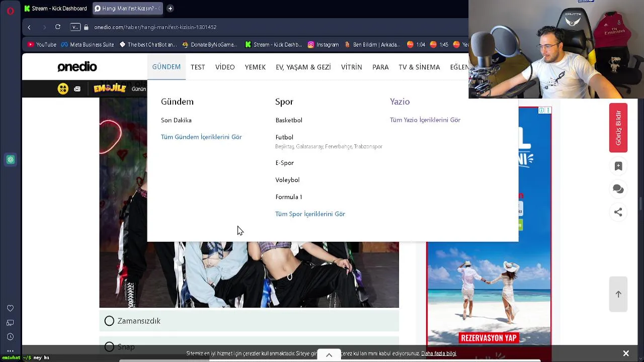Open the Yazio heading link
This screenshot has height=362, width=644.
[x=400, y=102]
